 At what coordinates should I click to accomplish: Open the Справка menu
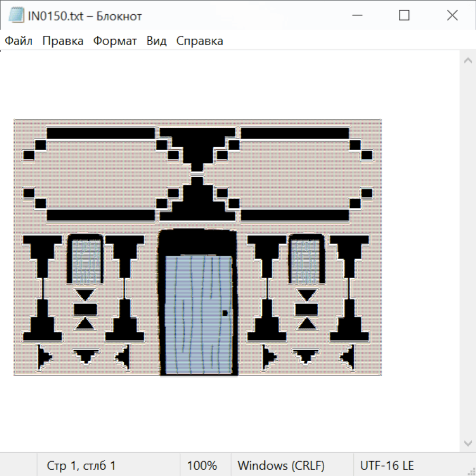point(199,41)
